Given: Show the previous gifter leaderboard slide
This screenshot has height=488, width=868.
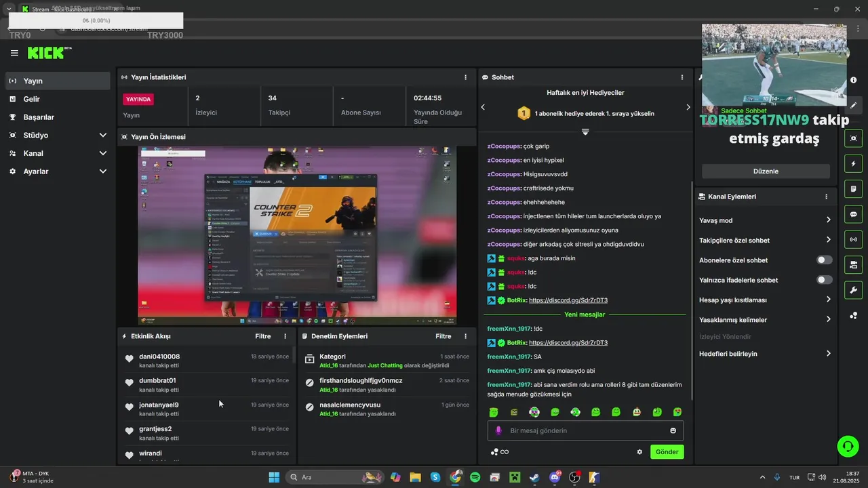Looking at the screenshot, I should click(x=483, y=107).
